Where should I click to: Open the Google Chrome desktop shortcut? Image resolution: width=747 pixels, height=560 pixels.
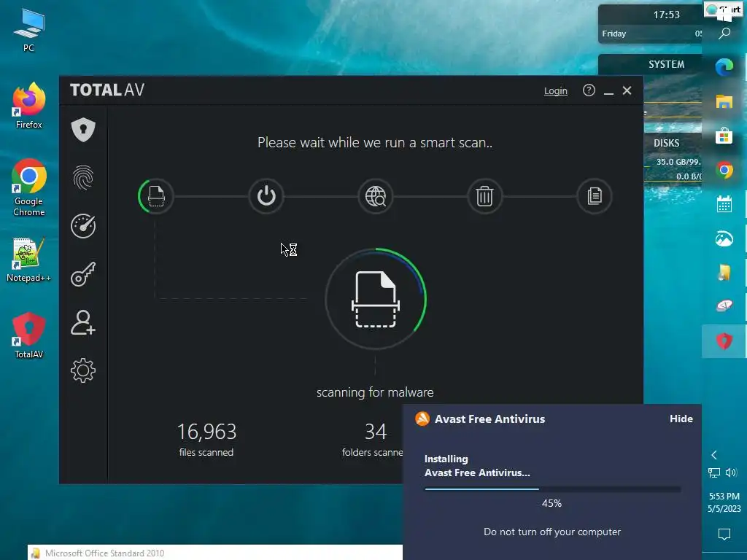[28, 187]
